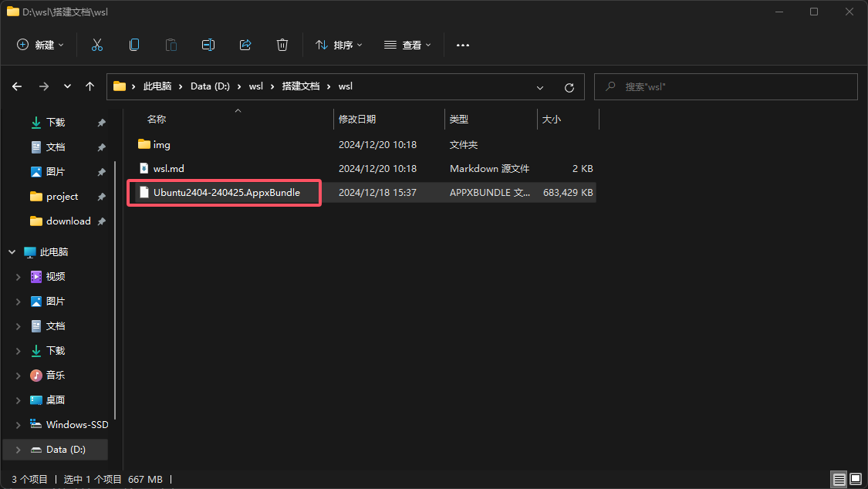Open the three-dot See more menu
868x489 pixels.
[x=463, y=45]
